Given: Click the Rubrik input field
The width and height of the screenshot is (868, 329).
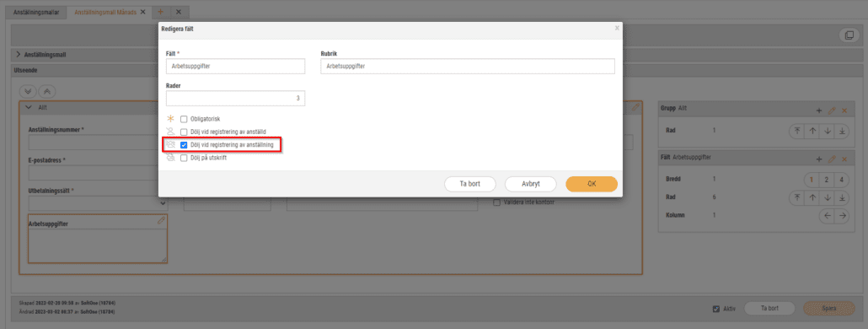Looking at the screenshot, I should 467,67.
